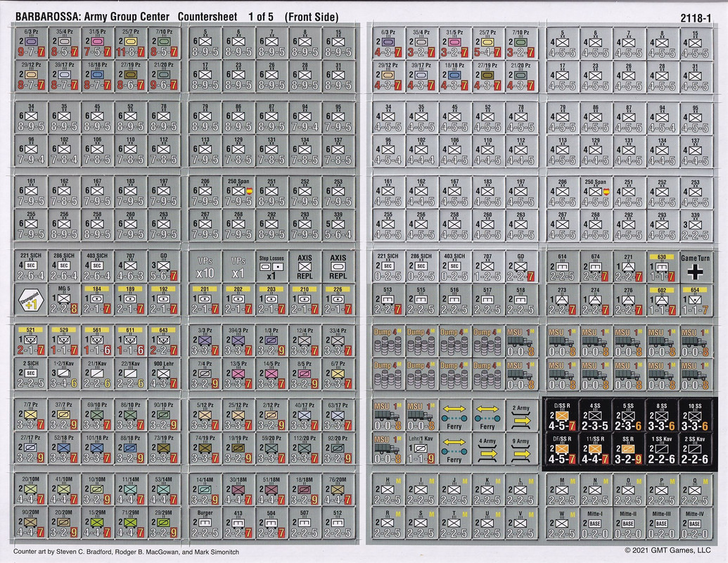Image resolution: width=728 pixels, height=563 pixels.
Task: Select the VPs x1 marker counter
Action: click(x=238, y=267)
